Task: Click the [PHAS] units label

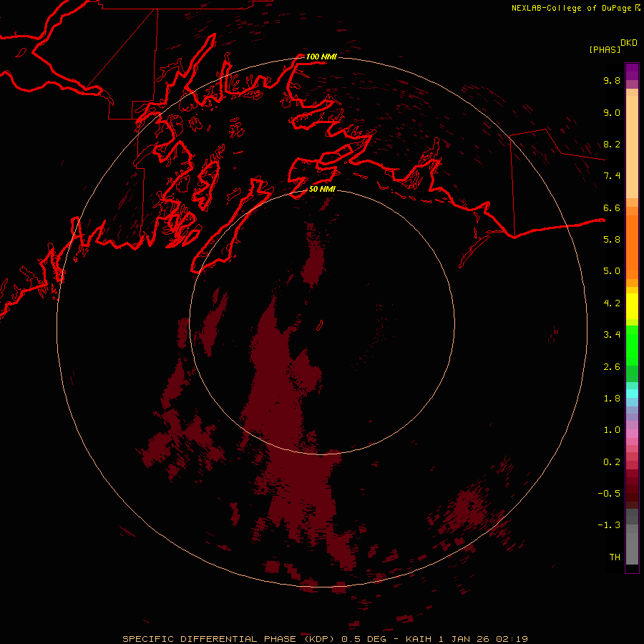Action: coord(605,50)
